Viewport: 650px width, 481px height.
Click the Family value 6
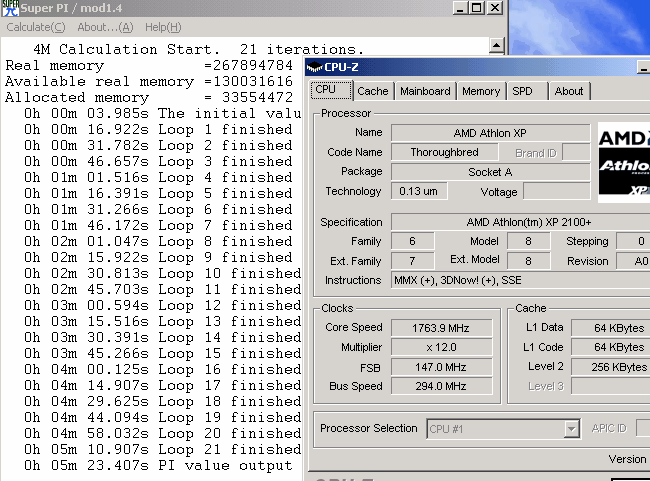(x=412, y=241)
